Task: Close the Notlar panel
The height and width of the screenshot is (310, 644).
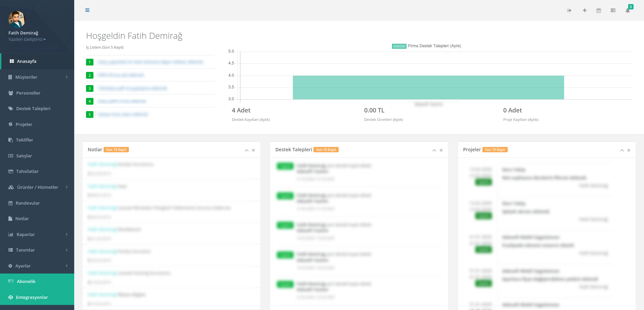Action: pos(253,150)
